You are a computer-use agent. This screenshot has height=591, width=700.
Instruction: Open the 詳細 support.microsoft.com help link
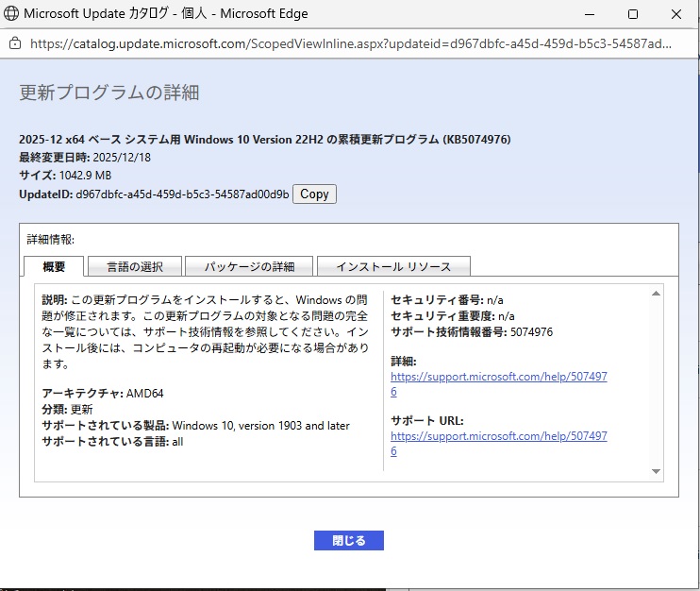click(x=499, y=383)
